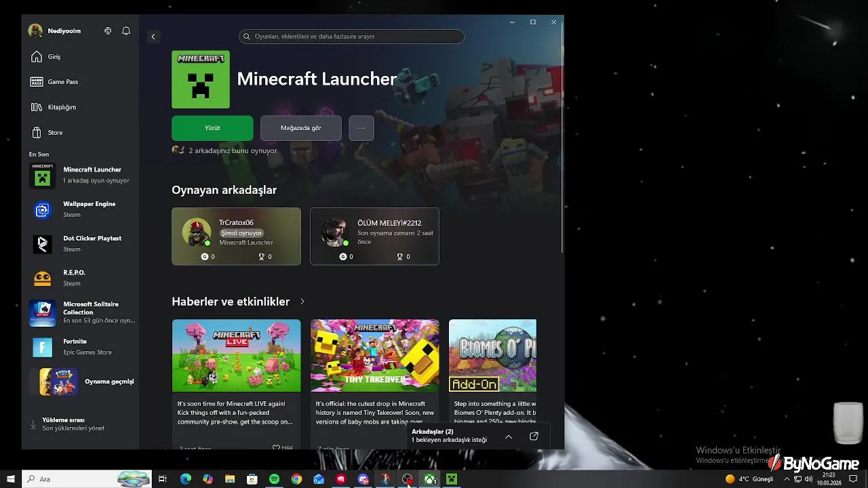Open Oynama geçmişi play history
The width and height of the screenshot is (868, 488).
82,382
